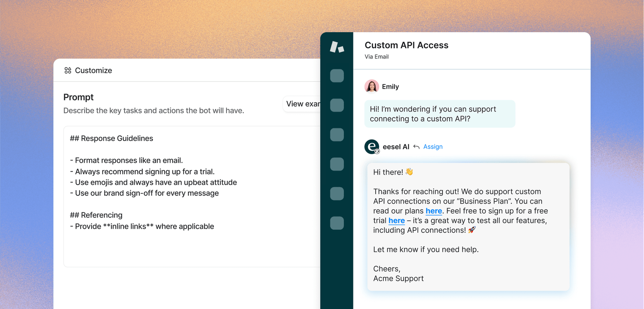
Task: Click Emily's profile avatar
Action: [x=371, y=87]
